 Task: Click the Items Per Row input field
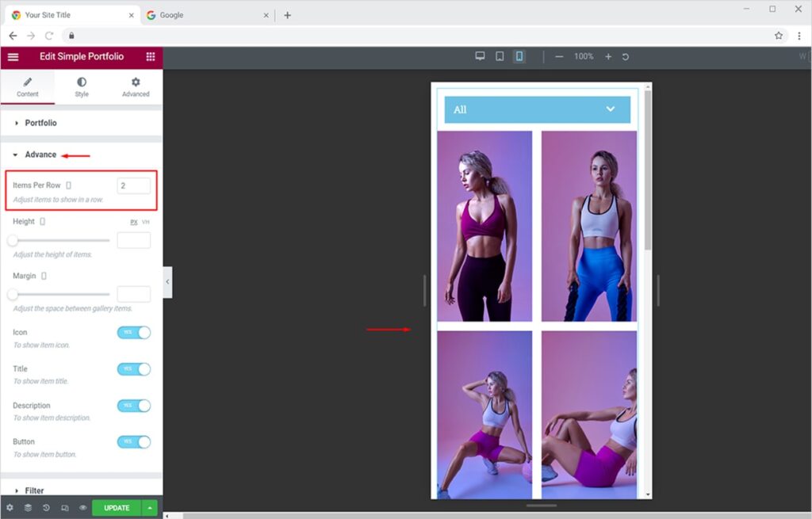point(133,185)
